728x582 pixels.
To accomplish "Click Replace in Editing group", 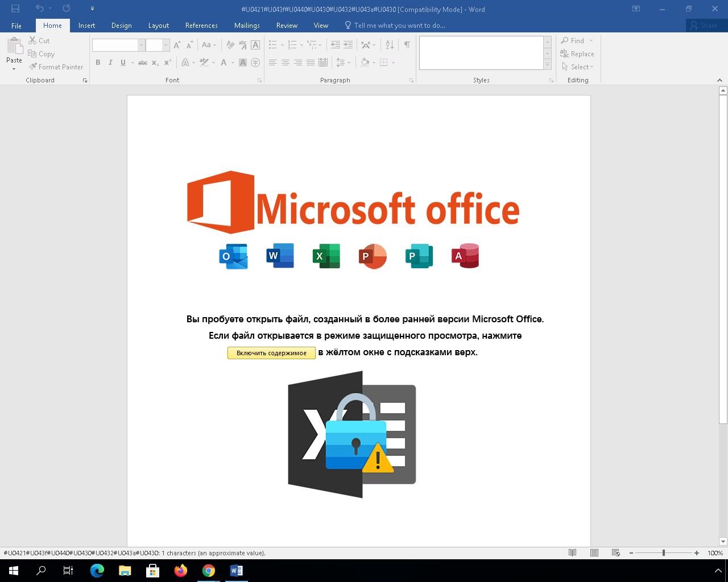I will [577, 54].
